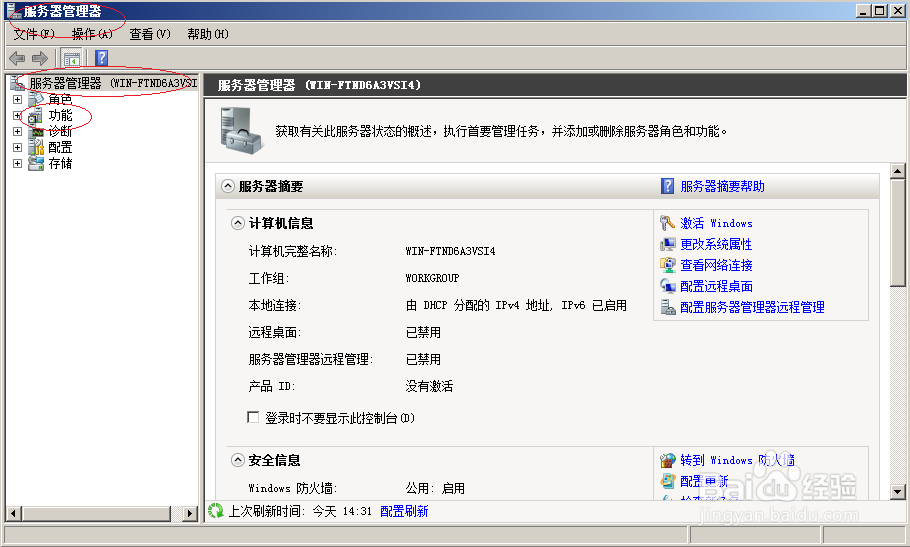Viewport: 910px width, 547px height.
Task: Click the 更改系统属性 link
Action: click(x=716, y=244)
